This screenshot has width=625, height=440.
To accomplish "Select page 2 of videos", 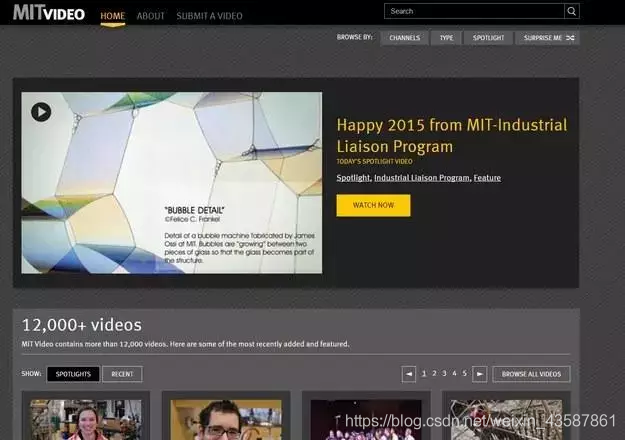I will 434,373.
